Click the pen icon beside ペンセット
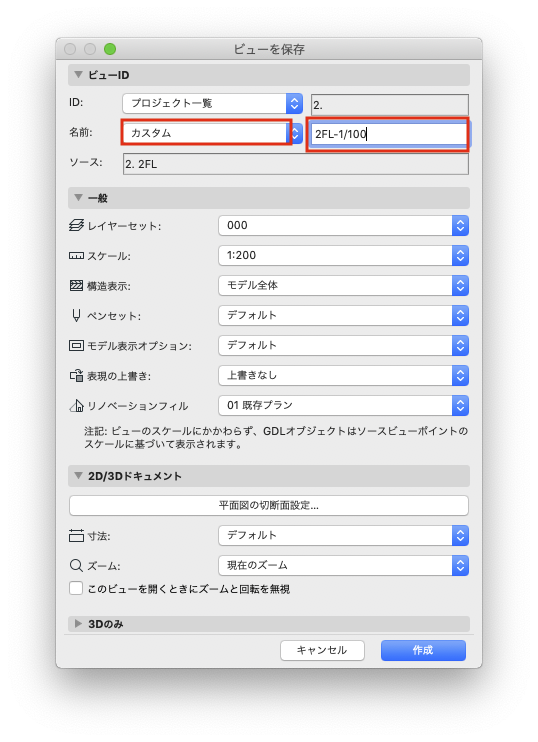Screen dimensions: 538x742 76,316
